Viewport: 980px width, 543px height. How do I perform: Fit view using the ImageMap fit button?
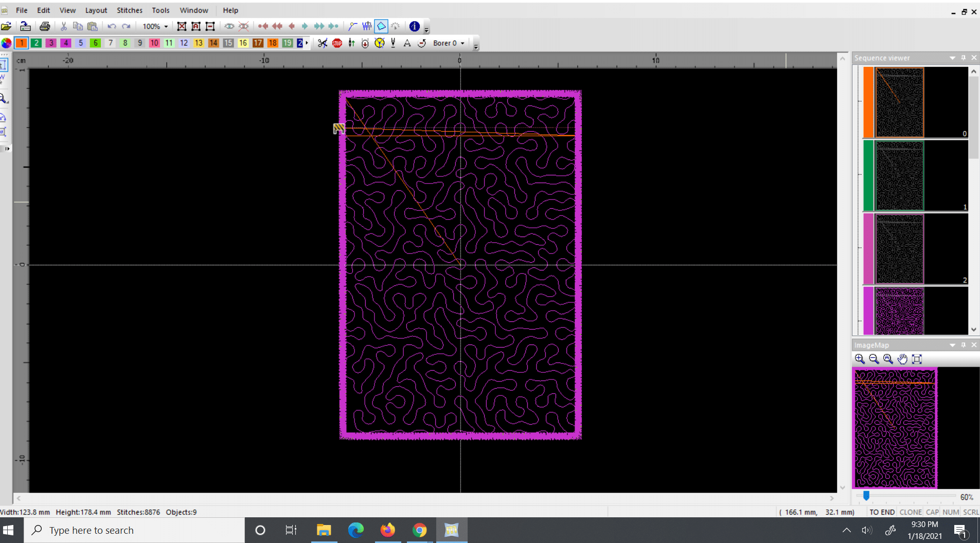click(x=917, y=359)
